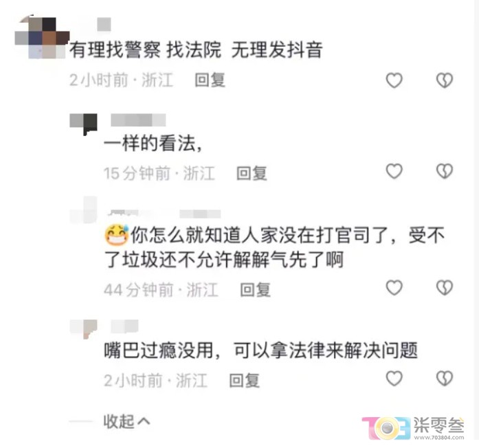Like the comment '有理找警察 找法院 无理发抖音'
This screenshot has width=479, height=448.
pos(394,80)
